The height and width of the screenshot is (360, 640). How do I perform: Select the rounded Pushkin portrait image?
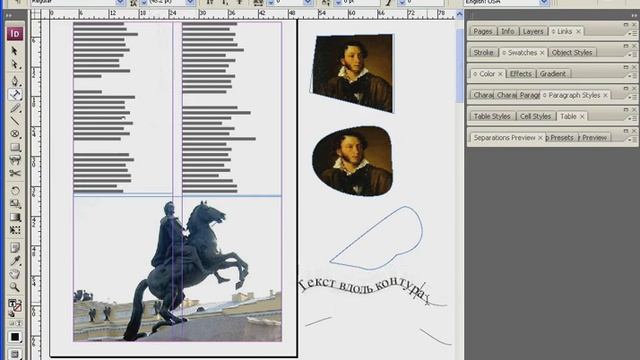(x=352, y=161)
